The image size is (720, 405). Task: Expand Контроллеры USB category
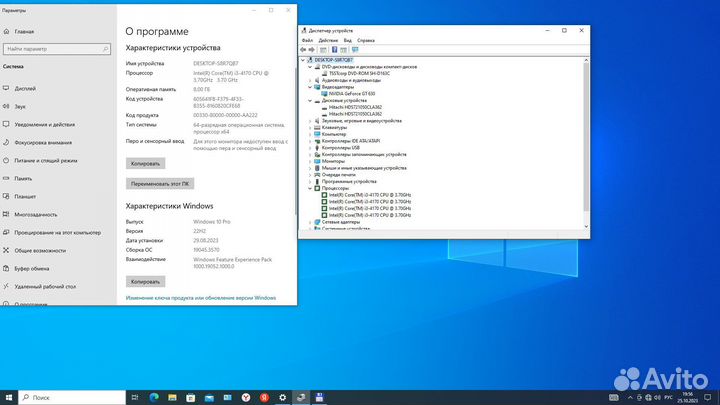[310, 148]
